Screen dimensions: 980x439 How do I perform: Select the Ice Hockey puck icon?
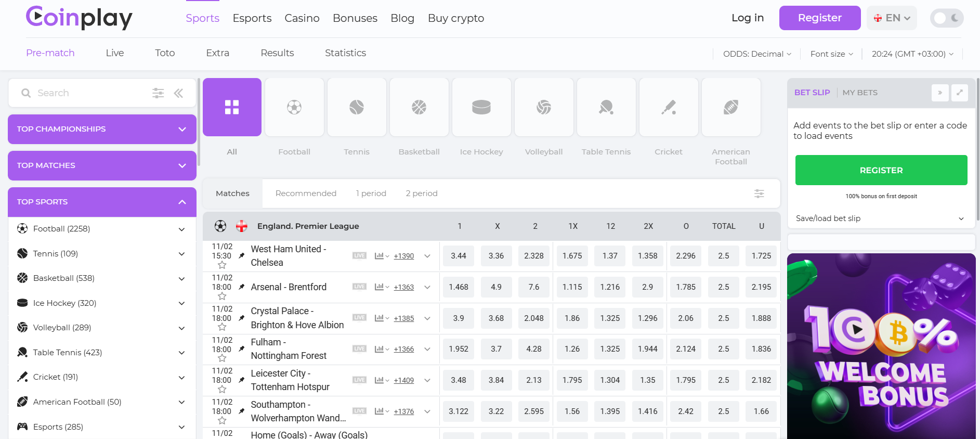(x=481, y=107)
